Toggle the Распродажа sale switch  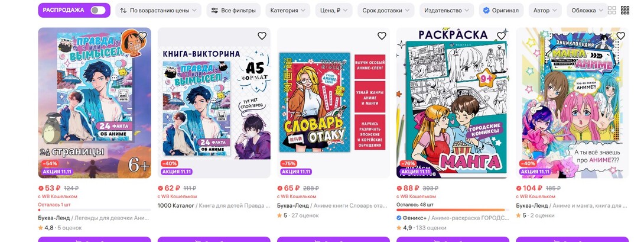[x=97, y=10]
